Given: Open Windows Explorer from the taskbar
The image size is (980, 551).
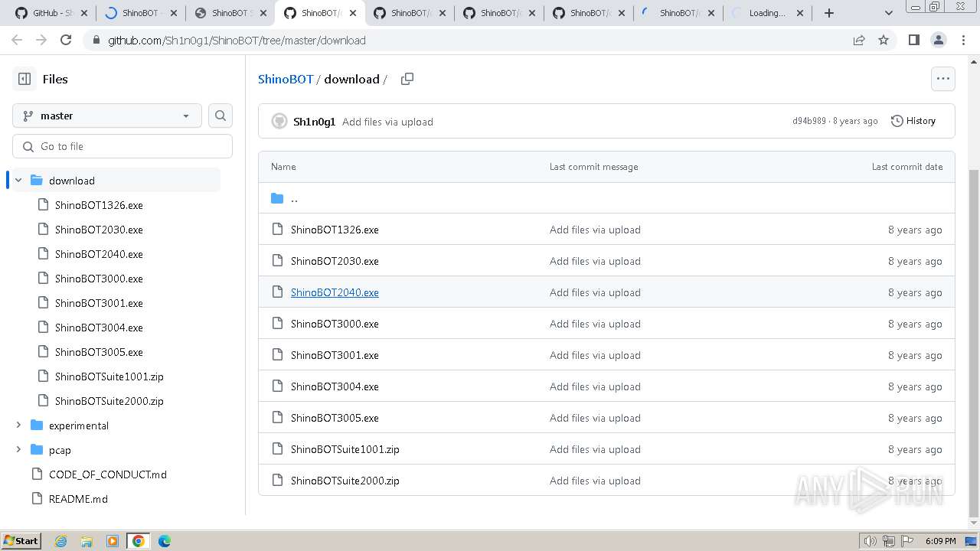Looking at the screenshot, I should 87,541.
